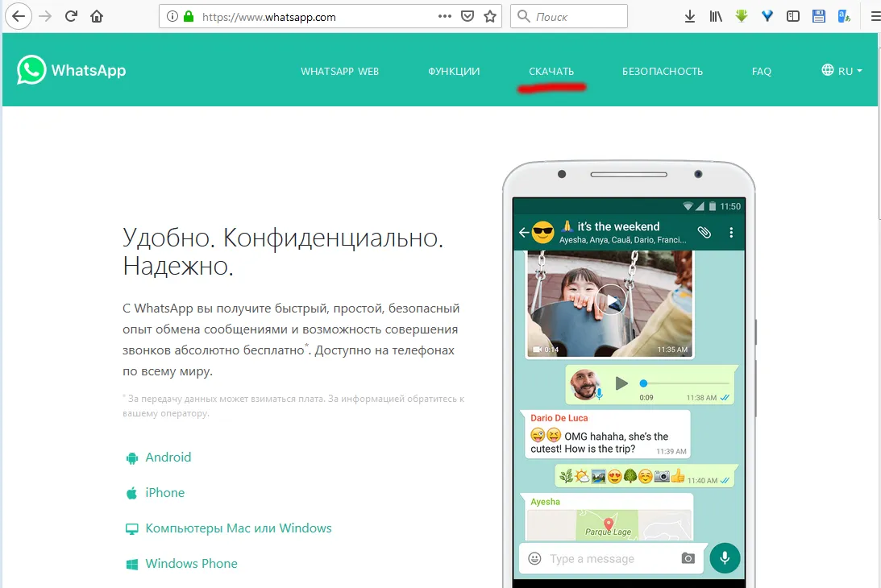Open the Library bookmarks icon
This screenshot has width=881, height=588.
[716, 16]
